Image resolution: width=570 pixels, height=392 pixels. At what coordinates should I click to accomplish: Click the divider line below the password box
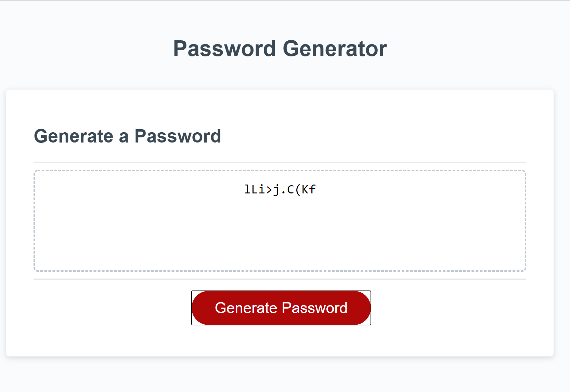(280, 279)
